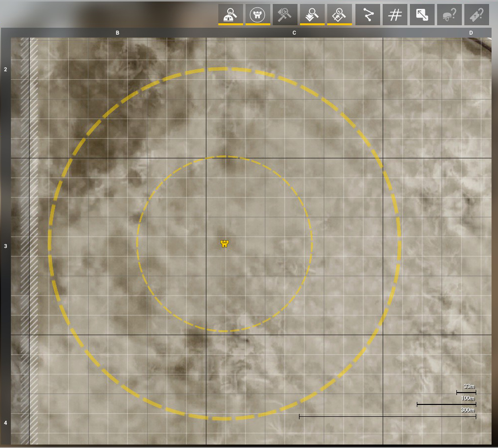Viewport: 498px width, 448px height.
Task: Toggle the base/bunker search filter icon
Action: point(231,14)
